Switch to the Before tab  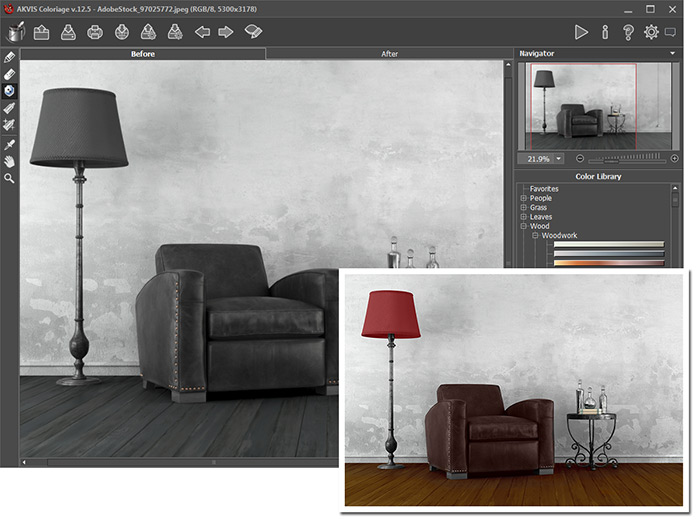click(143, 54)
